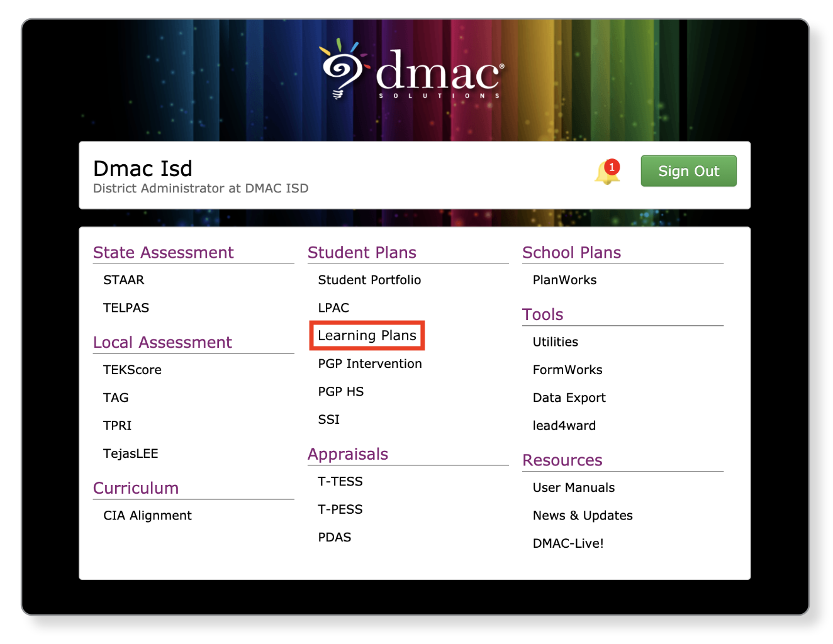Screen dimensions: 833x644
Task: Click the State Assessment heading
Action: coord(164,252)
